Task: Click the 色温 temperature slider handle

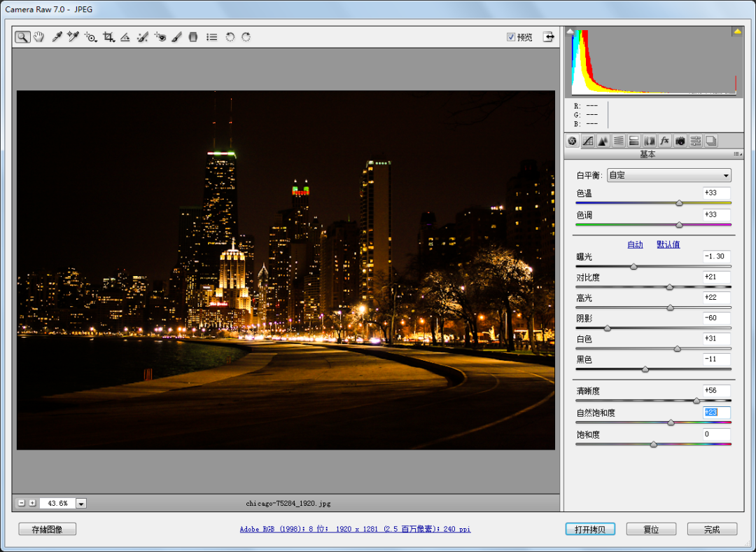Action: tap(679, 203)
